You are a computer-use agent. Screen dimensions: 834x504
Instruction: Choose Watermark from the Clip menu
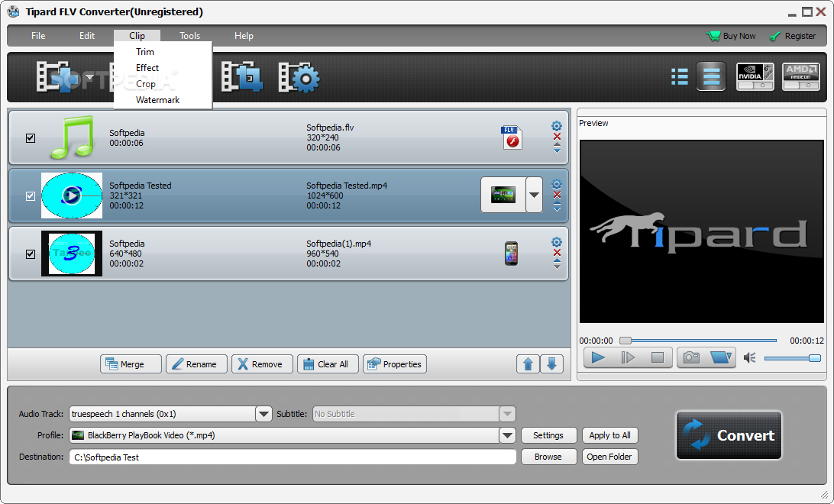point(157,99)
